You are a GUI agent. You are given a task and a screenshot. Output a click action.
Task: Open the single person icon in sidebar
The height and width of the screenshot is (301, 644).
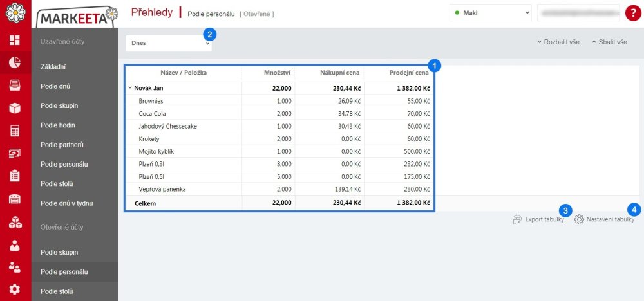(x=15, y=245)
